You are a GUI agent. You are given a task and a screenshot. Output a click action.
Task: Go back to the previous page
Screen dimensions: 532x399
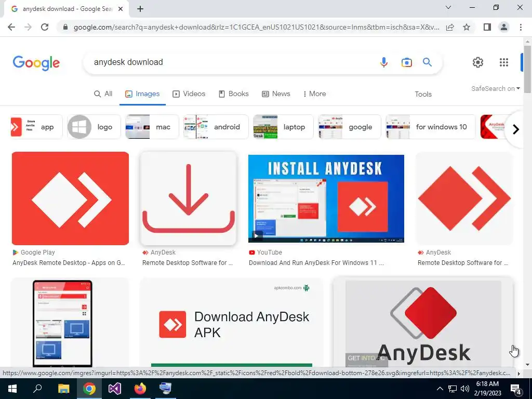pyautogui.click(x=11, y=27)
